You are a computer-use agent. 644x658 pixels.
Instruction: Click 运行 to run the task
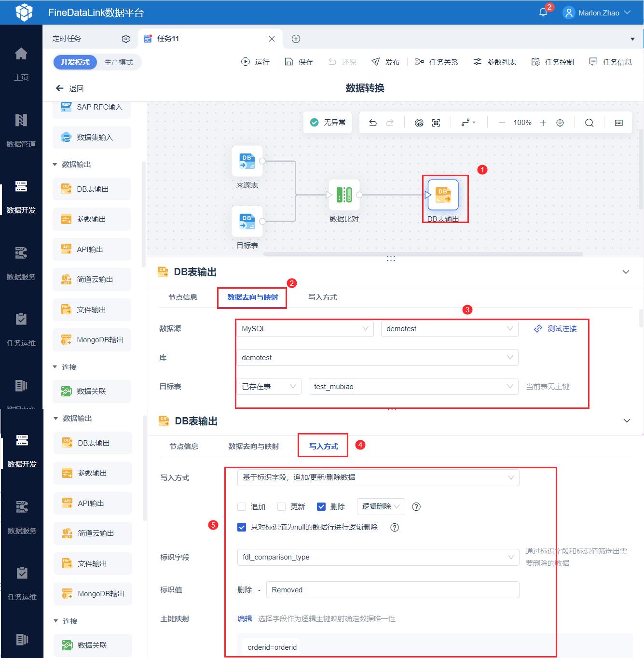pos(255,62)
